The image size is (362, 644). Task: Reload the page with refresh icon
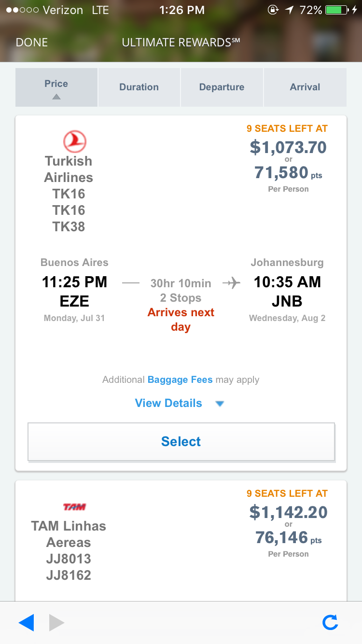pos(330,623)
